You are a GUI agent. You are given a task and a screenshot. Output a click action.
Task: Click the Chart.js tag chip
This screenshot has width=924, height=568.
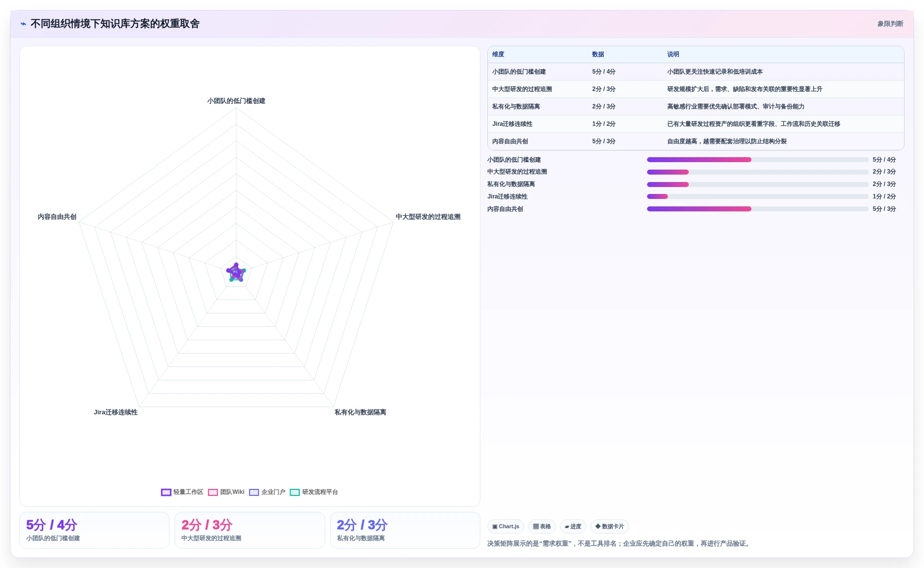[x=506, y=526]
